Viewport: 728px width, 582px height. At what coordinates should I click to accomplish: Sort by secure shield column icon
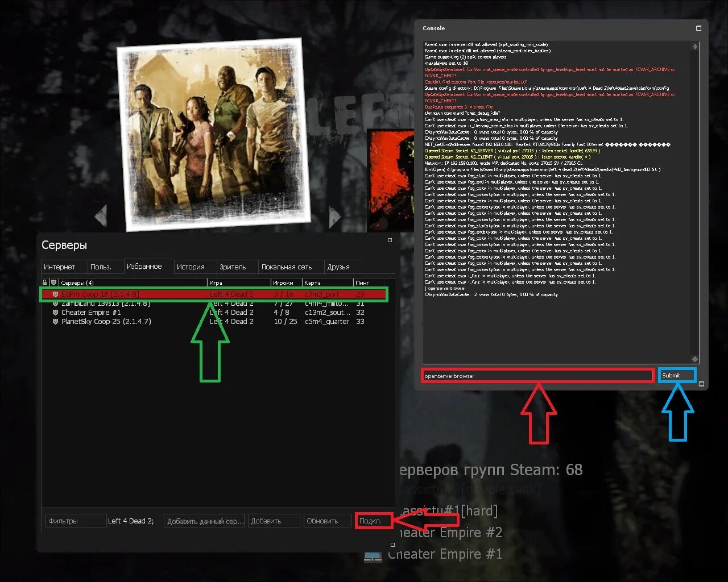click(x=54, y=282)
